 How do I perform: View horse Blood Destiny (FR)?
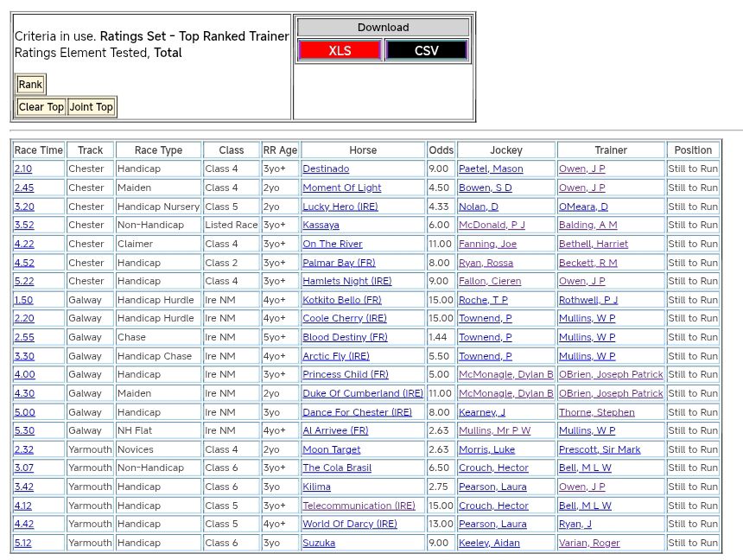(345, 338)
